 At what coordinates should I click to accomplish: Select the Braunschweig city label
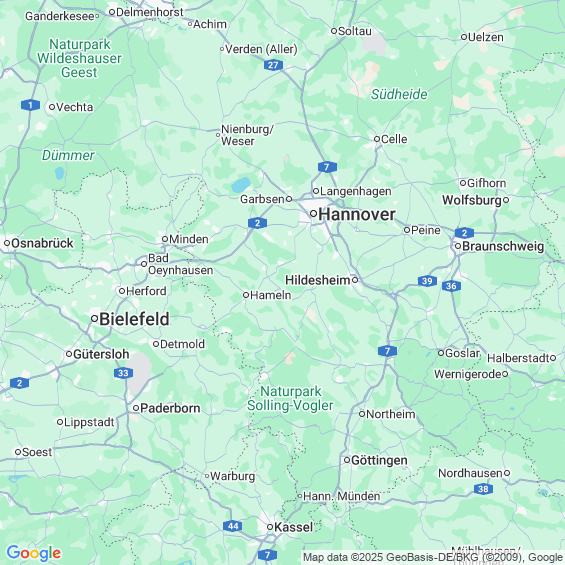click(503, 246)
